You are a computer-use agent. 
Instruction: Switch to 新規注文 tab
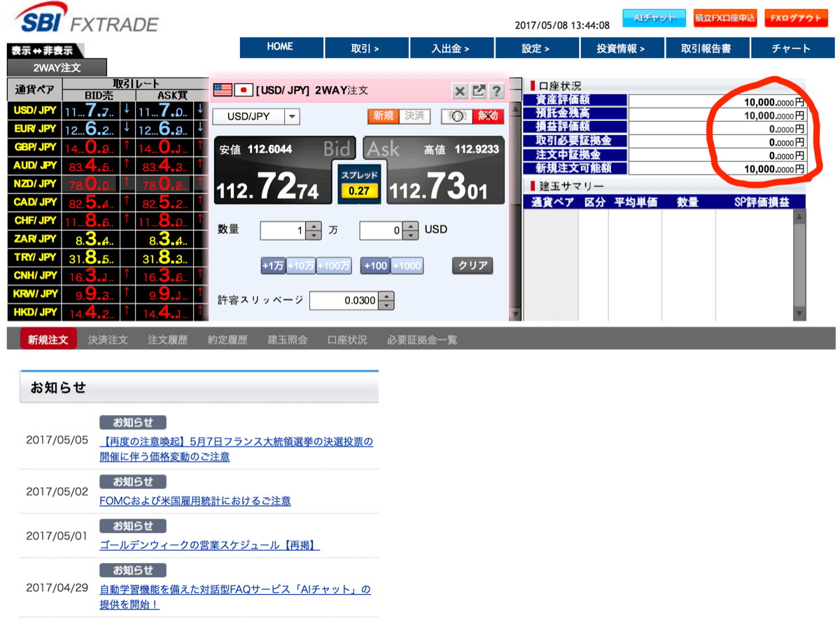click(x=48, y=340)
